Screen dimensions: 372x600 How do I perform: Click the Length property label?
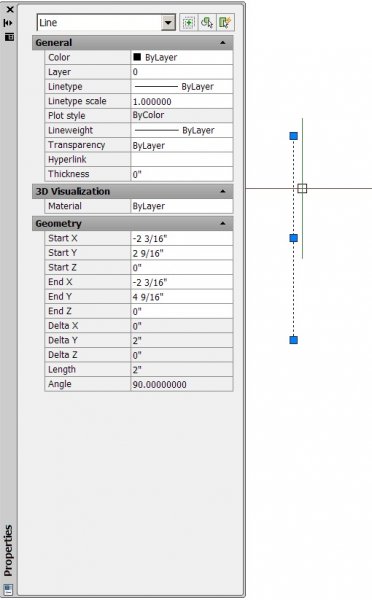coord(62,369)
